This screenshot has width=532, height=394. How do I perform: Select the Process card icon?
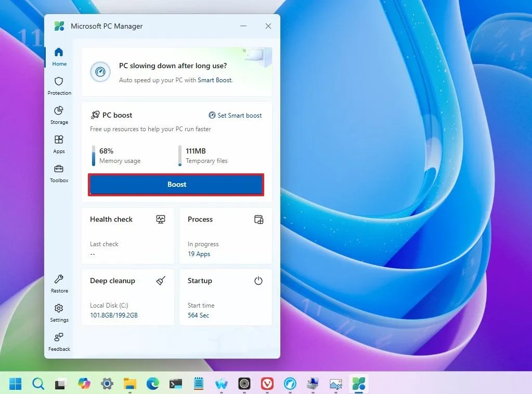(x=258, y=219)
